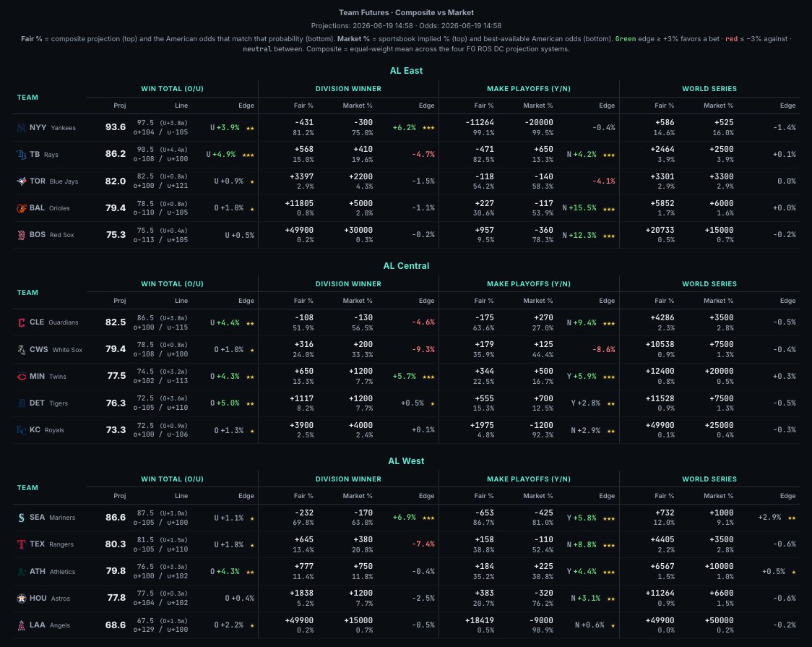812x647 pixels.
Task: Click the Twins team logo icon
Action: 21,377
